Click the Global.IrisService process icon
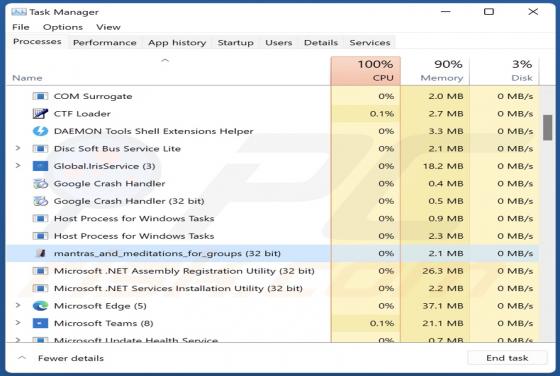The height and width of the screenshot is (376, 560). coord(40,166)
